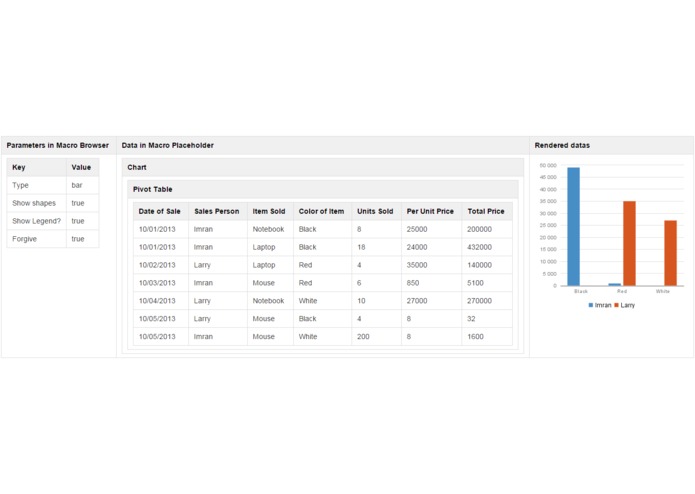The height and width of the screenshot is (494, 695).
Task: Click 'Laptop' in the 10/02/2013 row
Action: [x=270, y=265]
